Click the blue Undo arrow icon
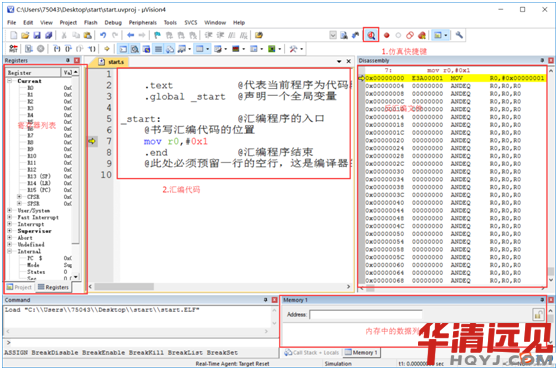The height and width of the screenshot is (370, 558). tap(103, 35)
